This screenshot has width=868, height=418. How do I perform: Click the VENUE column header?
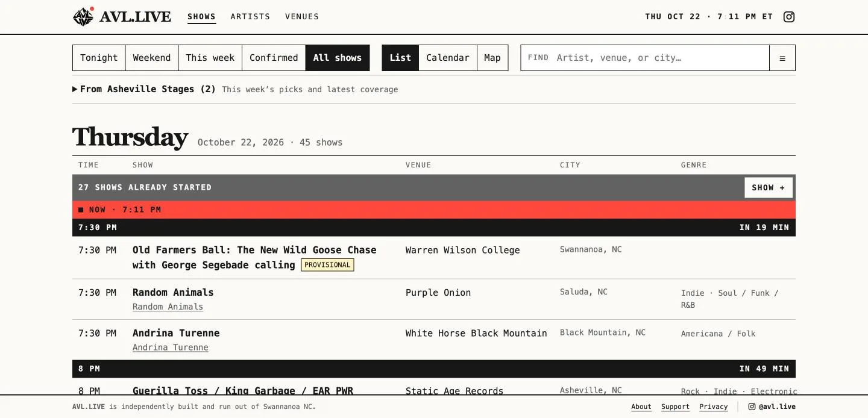tap(418, 165)
